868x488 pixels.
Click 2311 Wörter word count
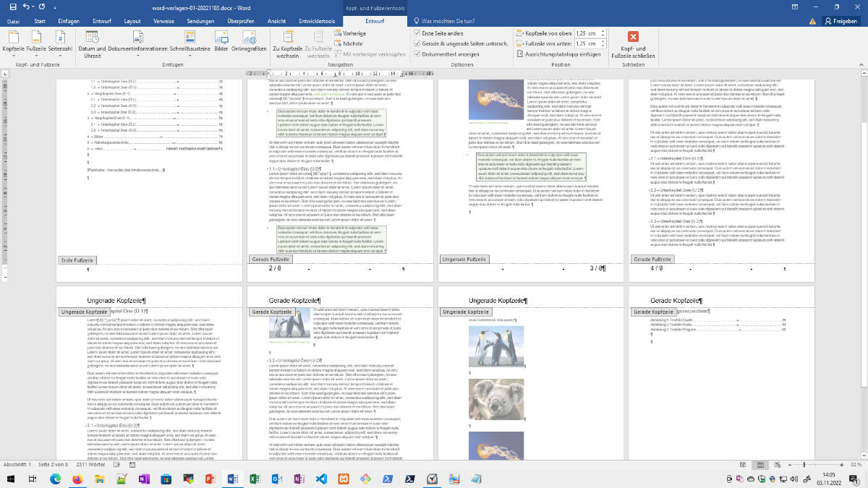92,464
